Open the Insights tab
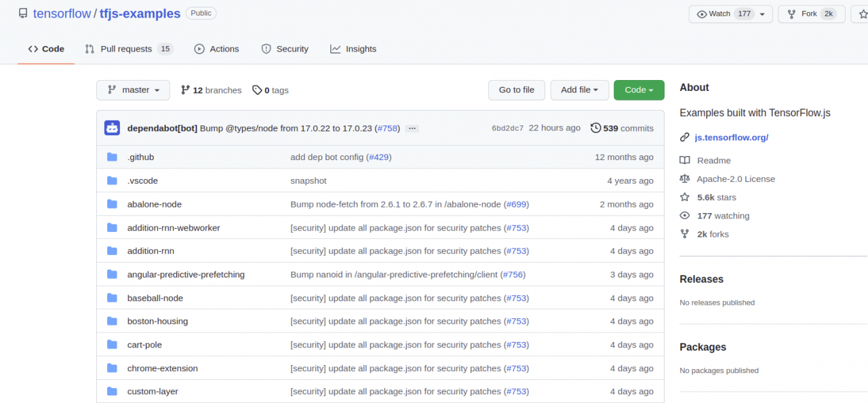 click(353, 48)
